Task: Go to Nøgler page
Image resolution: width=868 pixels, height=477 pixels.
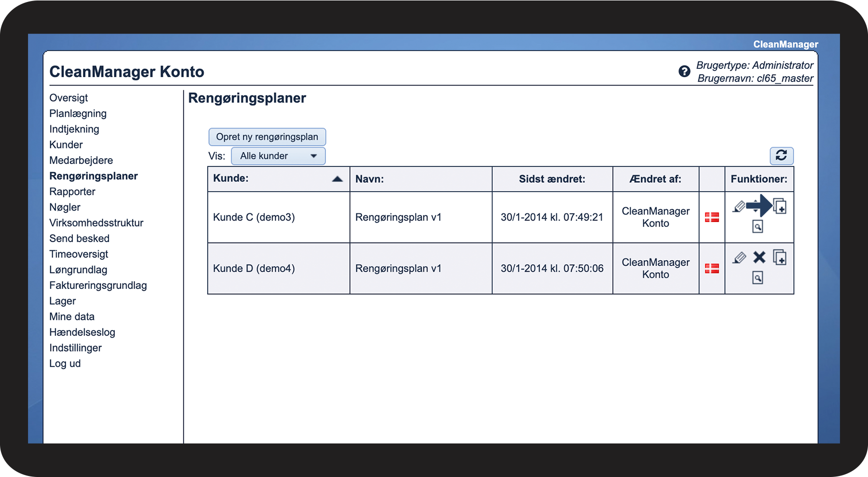Action: (65, 207)
